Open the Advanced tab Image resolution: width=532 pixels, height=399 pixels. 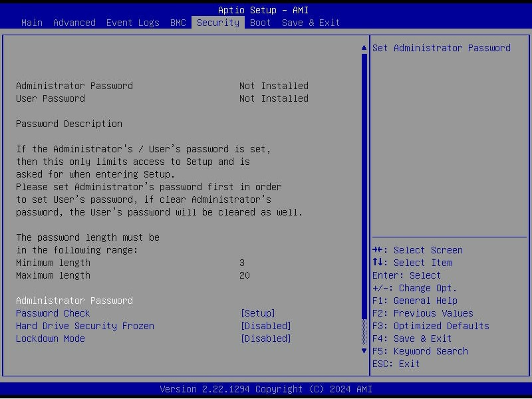pos(74,22)
